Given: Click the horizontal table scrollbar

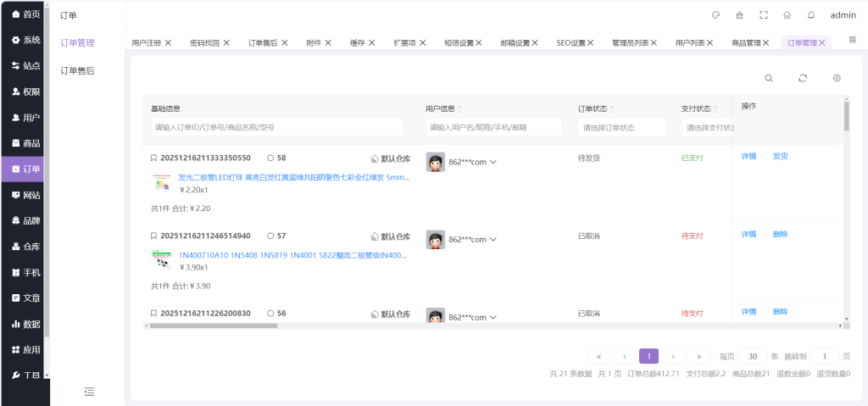Looking at the screenshot, I should (x=214, y=325).
